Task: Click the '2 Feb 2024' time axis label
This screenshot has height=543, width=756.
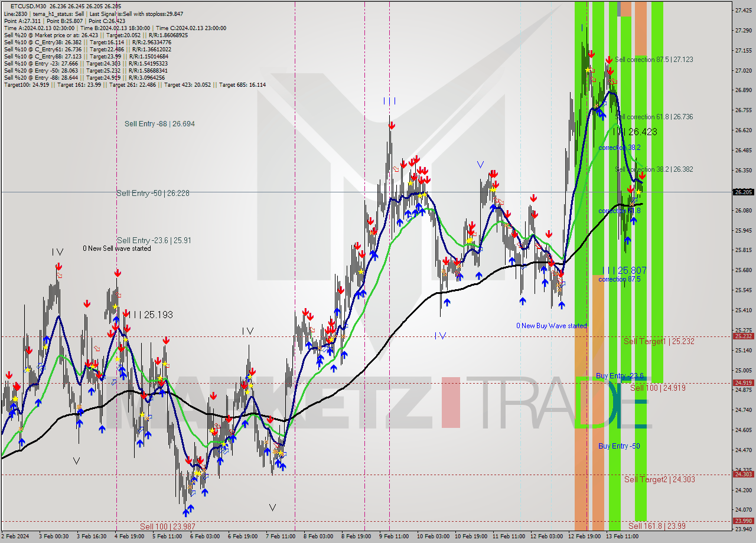Action: coord(14,537)
